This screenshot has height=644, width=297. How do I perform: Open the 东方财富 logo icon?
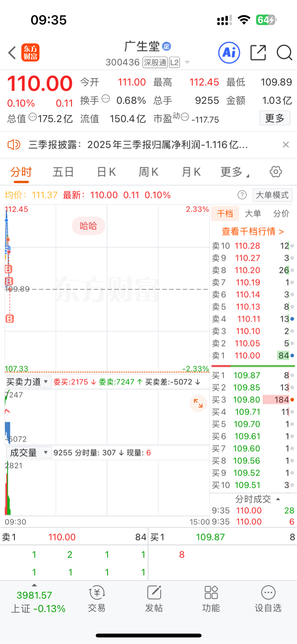click(30, 53)
